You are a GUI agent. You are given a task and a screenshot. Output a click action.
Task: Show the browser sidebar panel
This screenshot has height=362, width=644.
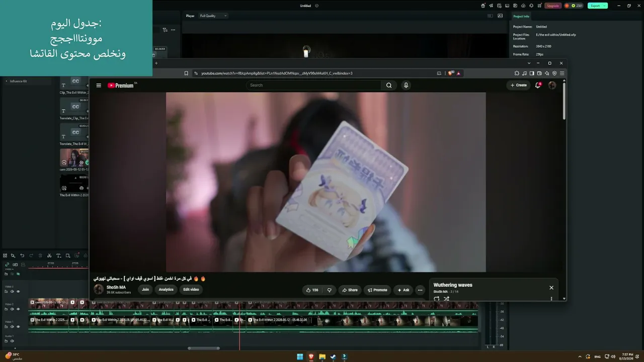tap(532, 73)
